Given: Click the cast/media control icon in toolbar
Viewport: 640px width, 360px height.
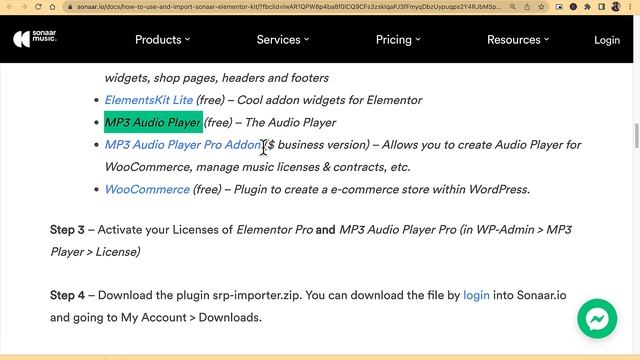Looking at the screenshot, I should click(559, 7).
